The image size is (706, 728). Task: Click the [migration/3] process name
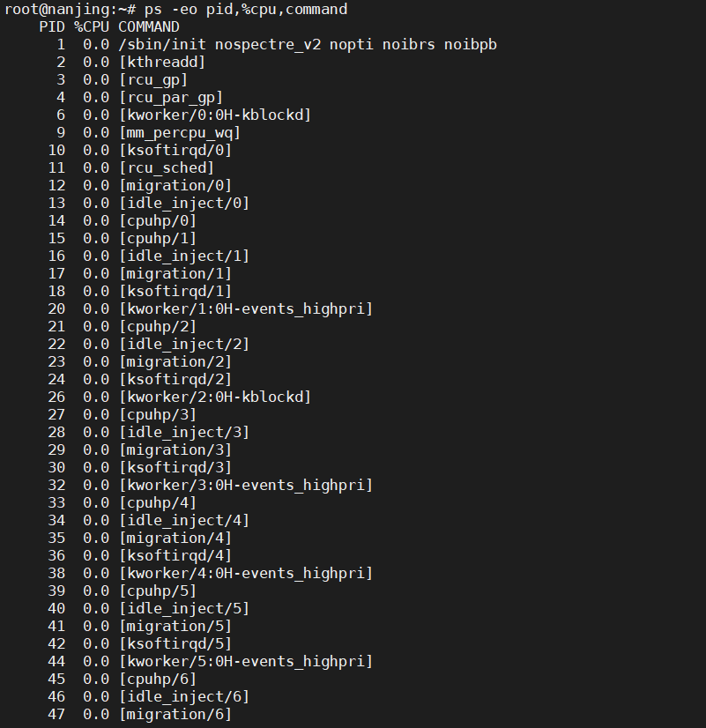175,450
